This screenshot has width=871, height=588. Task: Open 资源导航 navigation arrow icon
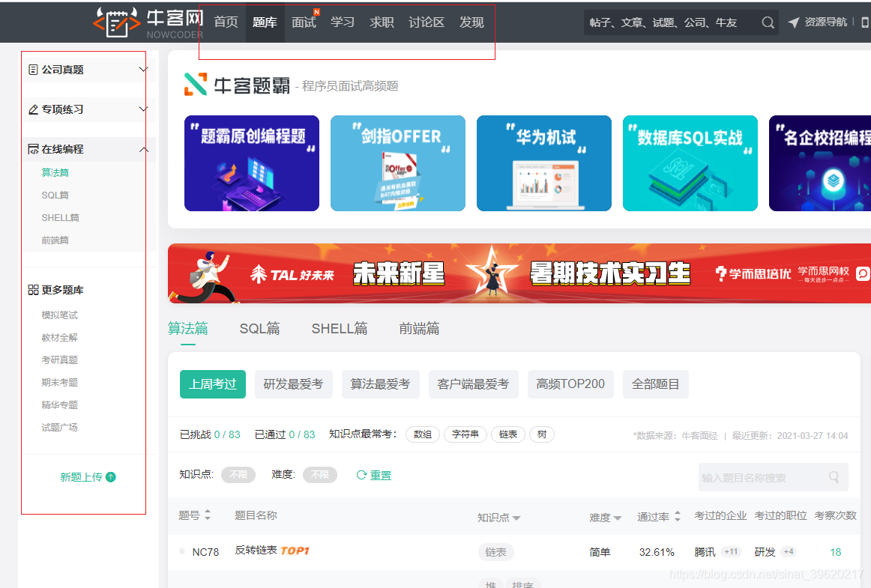tap(794, 22)
